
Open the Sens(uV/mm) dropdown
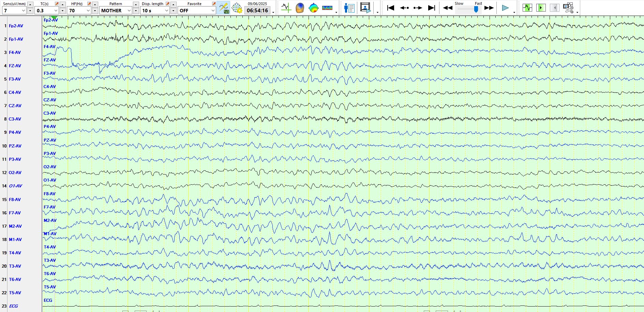point(14,11)
